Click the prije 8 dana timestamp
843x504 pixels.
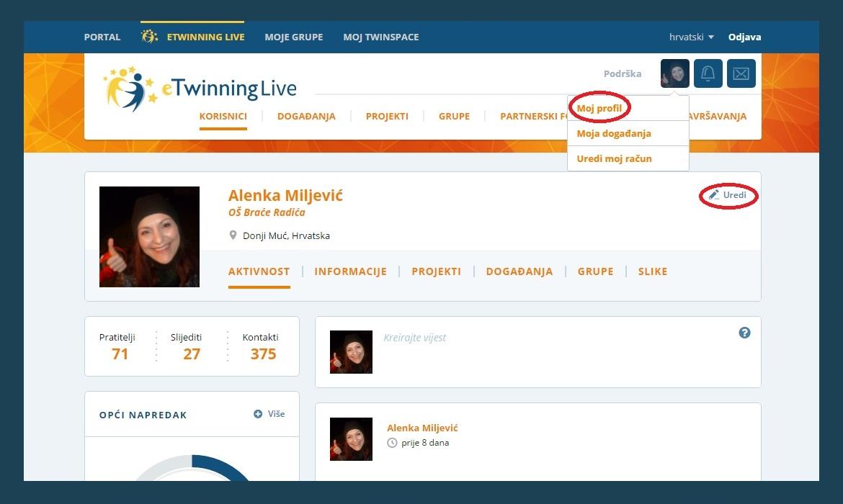point(424,443)
